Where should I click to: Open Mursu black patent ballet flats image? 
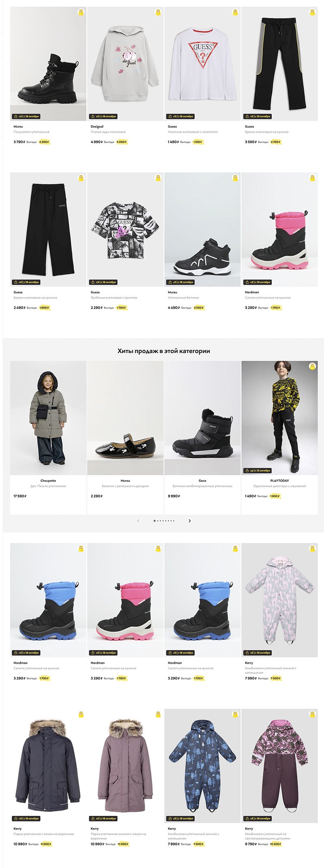125,418
